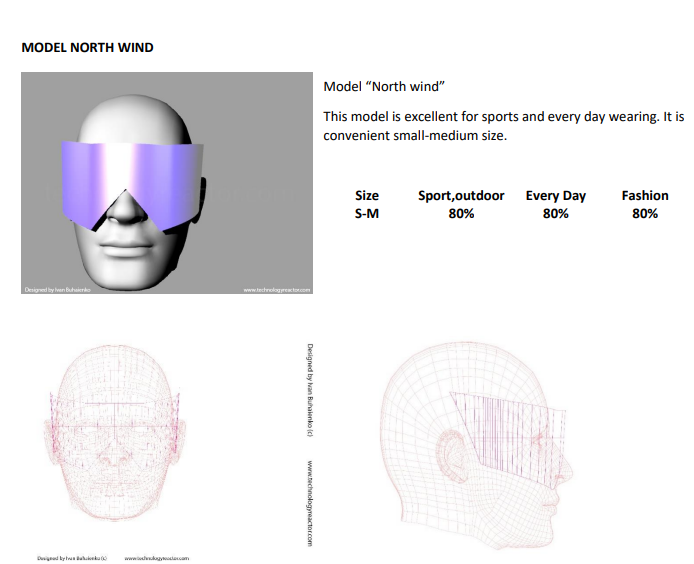The width and height of the screenshot is (694, 564).
Task: Click the 'convenient small-medium size.' line
Action: [415, 135]
